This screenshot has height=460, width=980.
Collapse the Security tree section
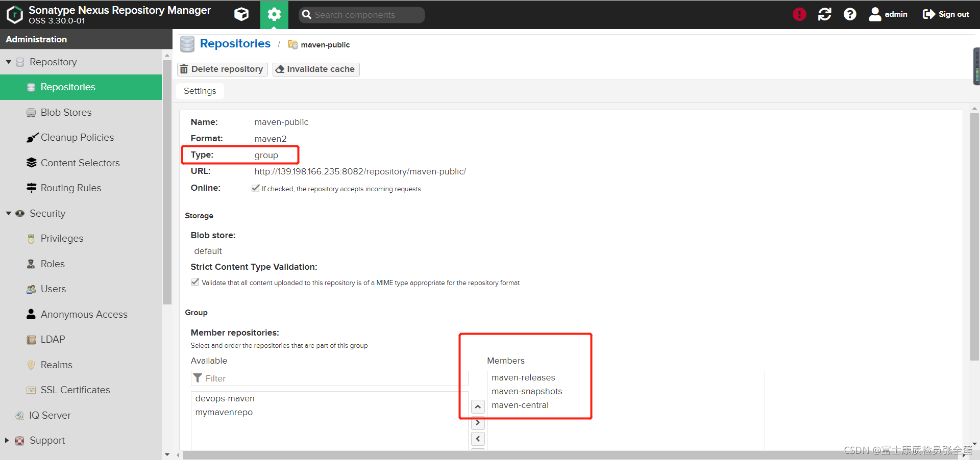[x=9, y=213]
